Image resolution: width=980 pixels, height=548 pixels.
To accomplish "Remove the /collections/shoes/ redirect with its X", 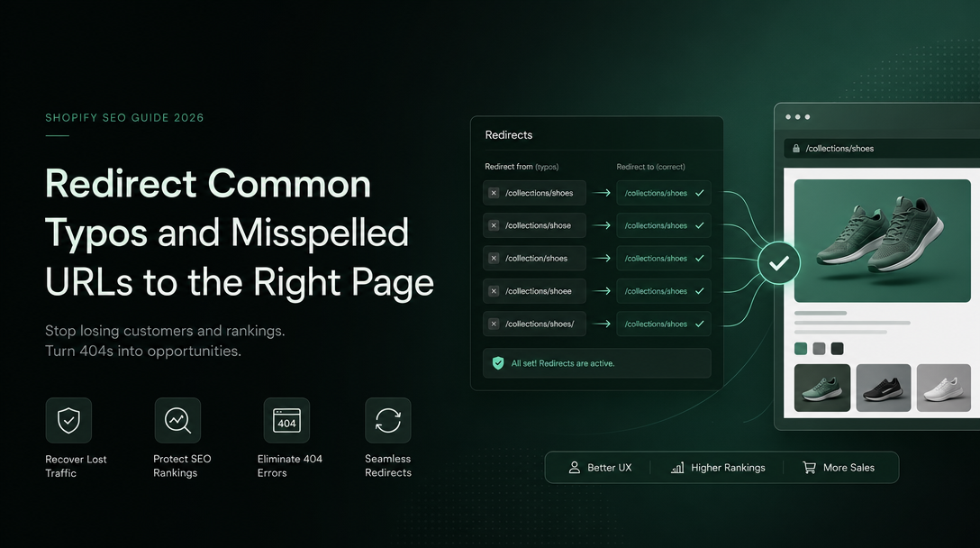I will point(494,324).
